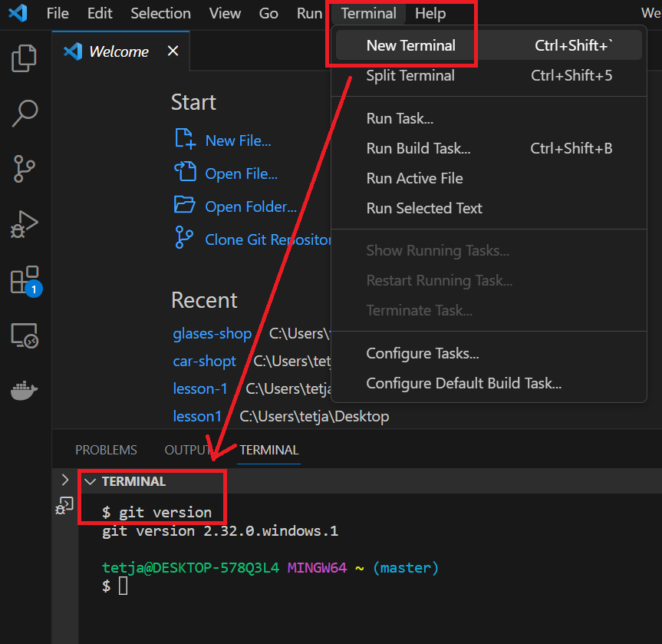
Task: Click the debug console icon beside terminal
Action: coord(64,505)
